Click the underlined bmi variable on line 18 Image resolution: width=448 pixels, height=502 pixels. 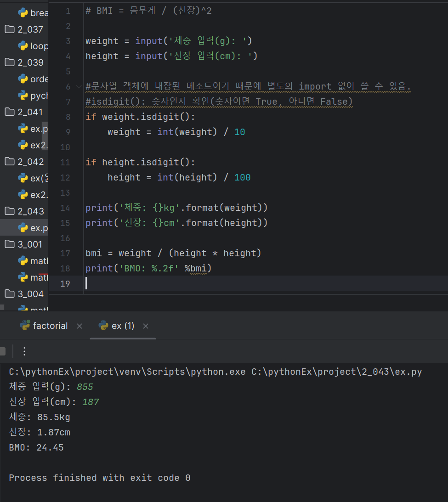click(x=198, y=268)
